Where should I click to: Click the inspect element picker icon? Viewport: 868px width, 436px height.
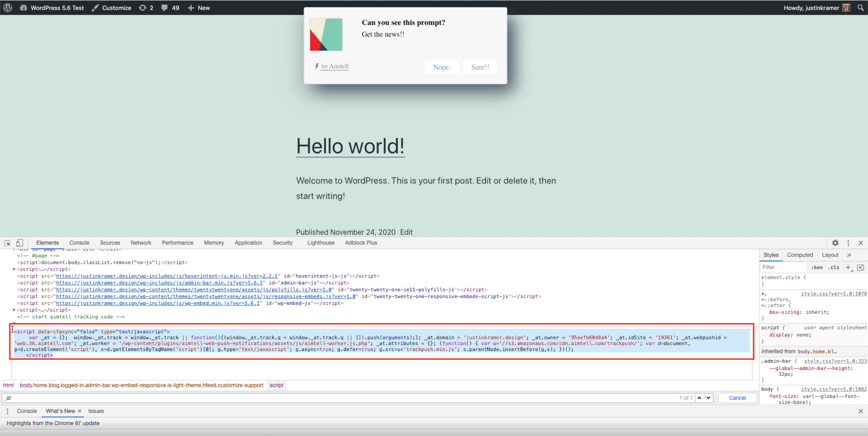(x=7, y=243)
